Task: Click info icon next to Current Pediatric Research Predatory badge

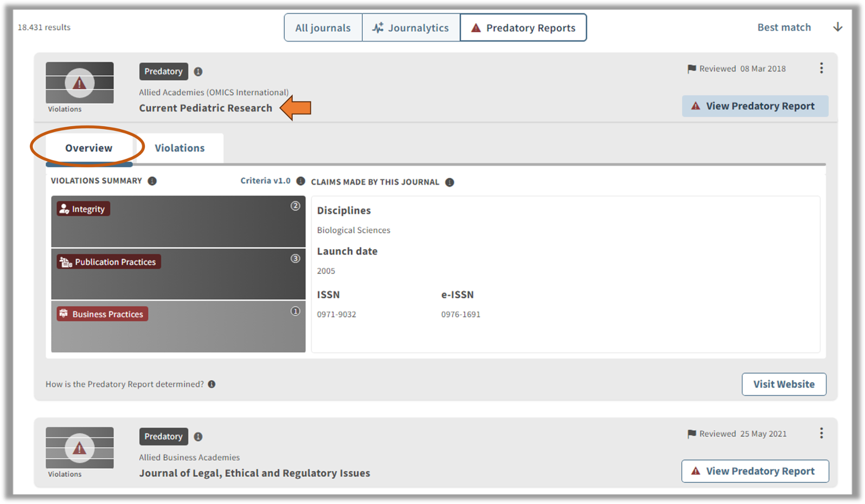Action: tap(198, 71)
